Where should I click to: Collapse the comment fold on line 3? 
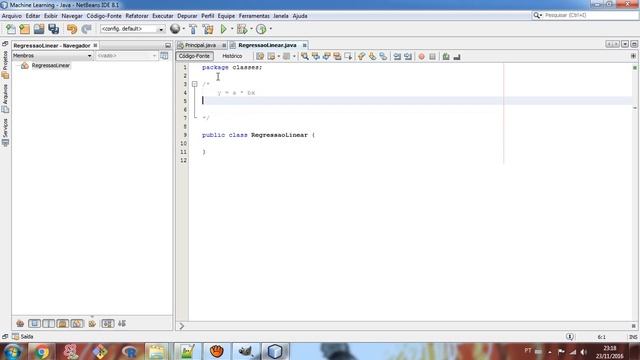click(195, 84)
